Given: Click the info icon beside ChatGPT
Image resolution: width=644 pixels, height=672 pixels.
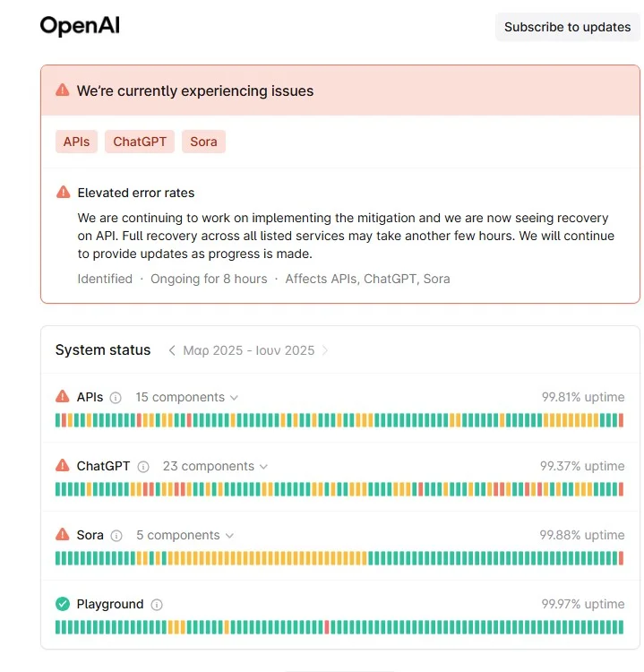Looking at the screenshot, I should coord(142,467).
